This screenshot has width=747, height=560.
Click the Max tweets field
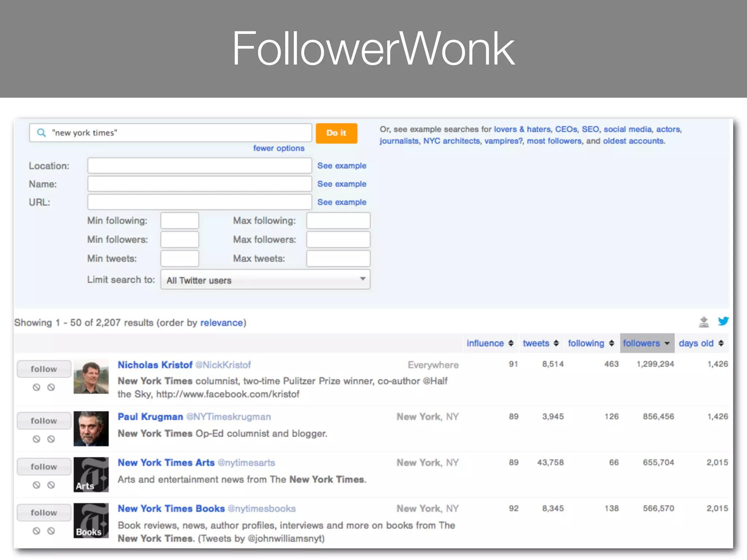click(338, 258)
